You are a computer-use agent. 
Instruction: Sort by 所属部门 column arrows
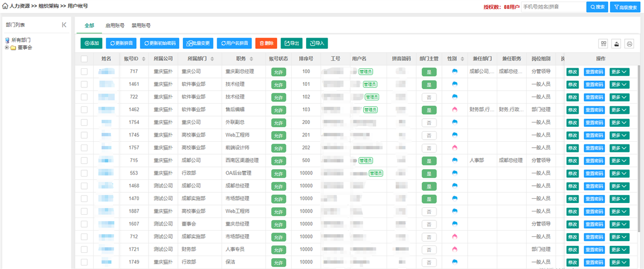coord(213,59)
